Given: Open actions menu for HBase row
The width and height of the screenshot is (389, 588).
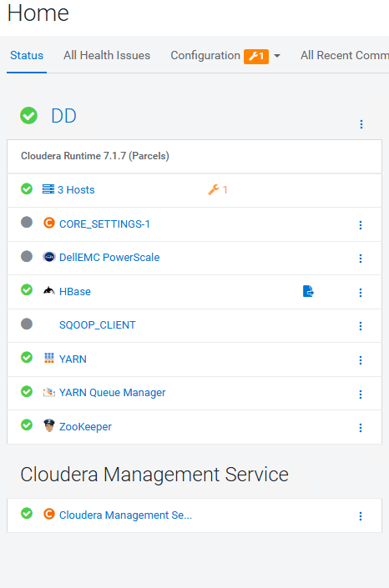Looking at the screenshot, I should [361, 293].
